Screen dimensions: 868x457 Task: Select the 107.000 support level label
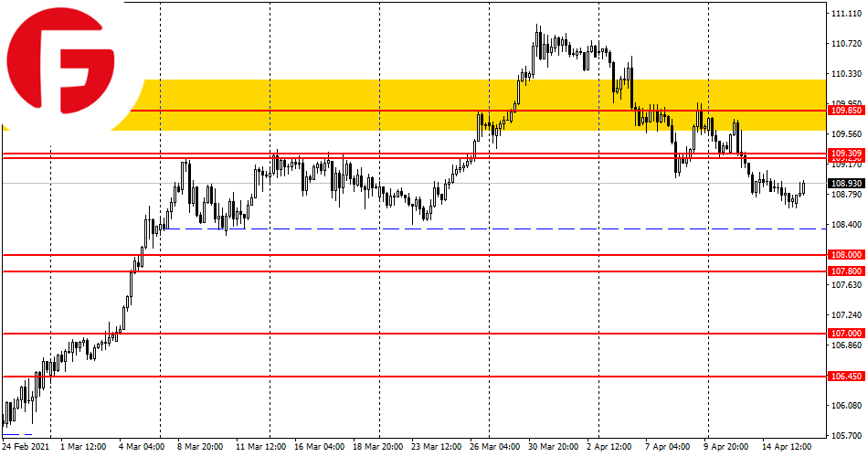click(845, 334)
